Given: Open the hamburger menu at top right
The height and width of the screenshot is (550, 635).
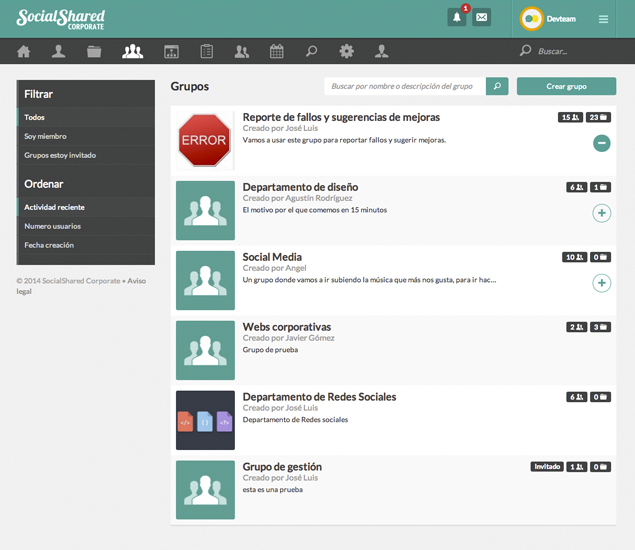Looking at the screenshot, I should click(603, 19).
